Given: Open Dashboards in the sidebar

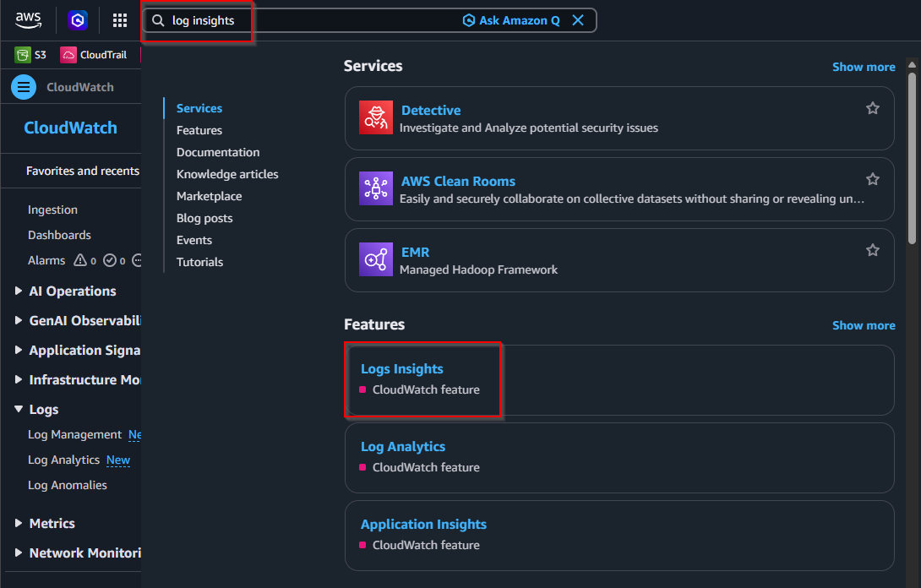Looking at the screenshot, I should (59, 235).
